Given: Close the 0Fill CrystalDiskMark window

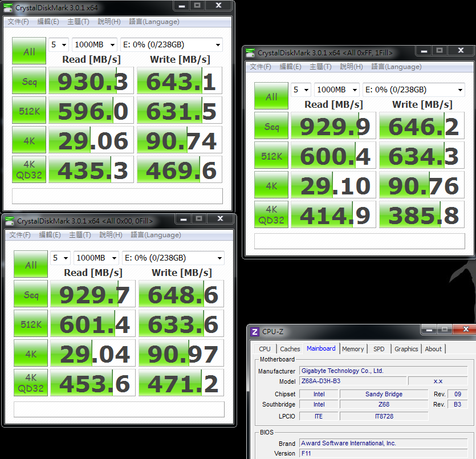Looking at the screenshot, I should click(x=221, y=218).
